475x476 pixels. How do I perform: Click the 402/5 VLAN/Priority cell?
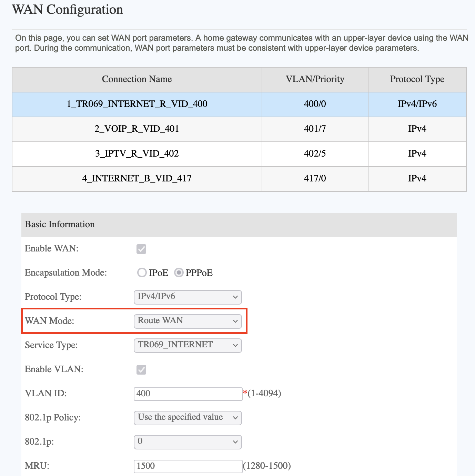click(x=315, y=154)
